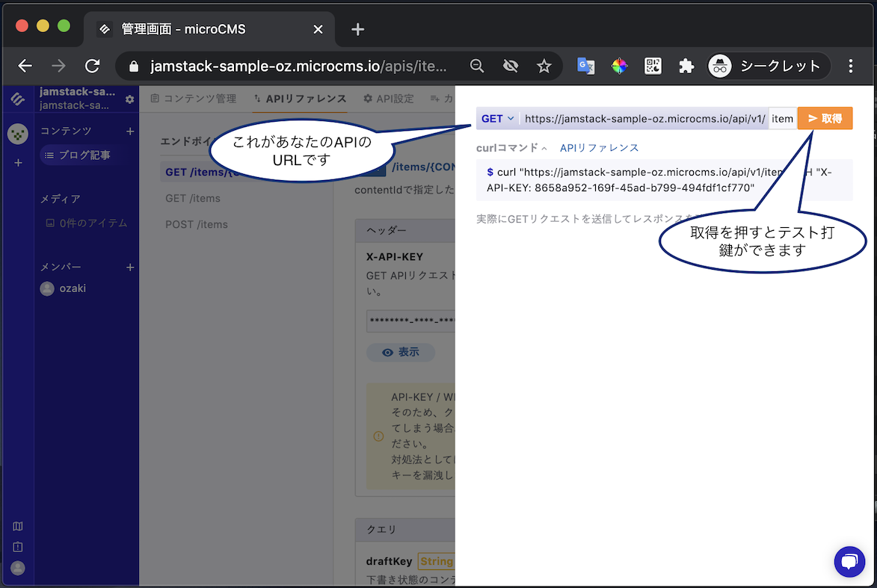The width and height of the screenshot is (877, 588).
Task: Click the jamstack-sa... service name
Action: point(77,92)
